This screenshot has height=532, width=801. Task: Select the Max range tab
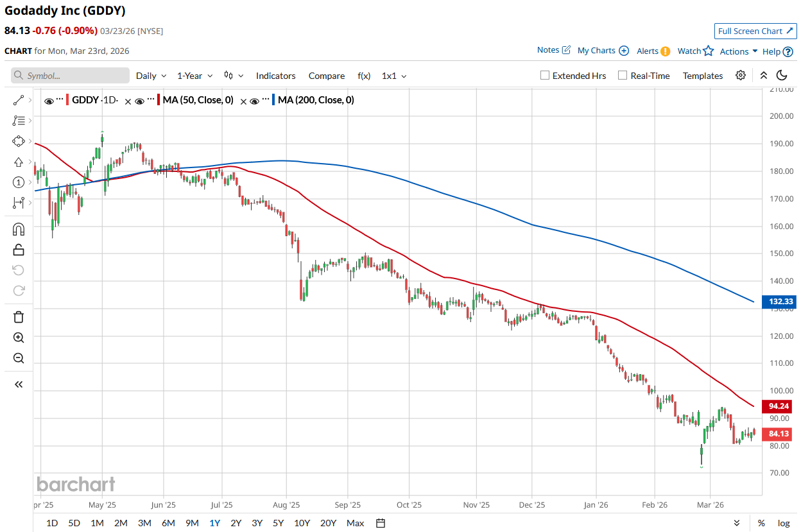pos(356,523)
